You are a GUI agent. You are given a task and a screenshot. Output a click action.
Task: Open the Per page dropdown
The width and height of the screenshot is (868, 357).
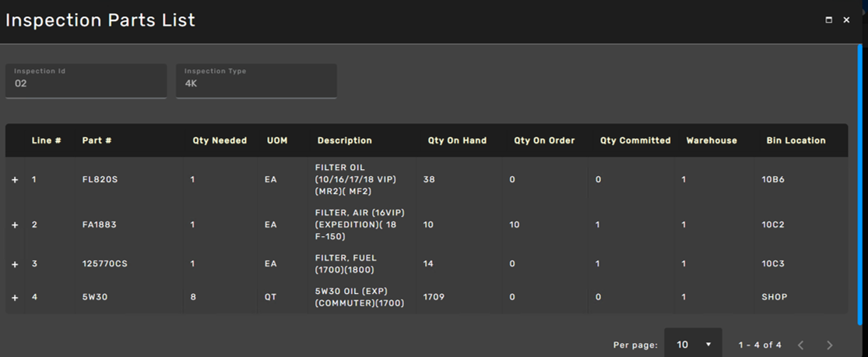point(693,345)
